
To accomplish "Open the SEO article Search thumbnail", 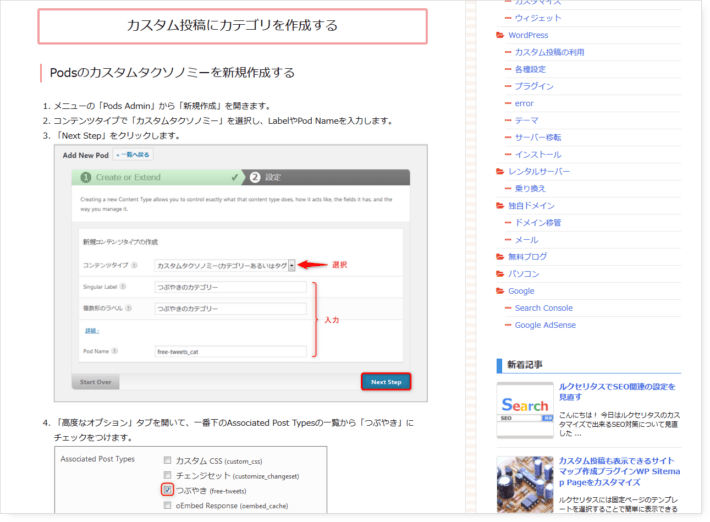I will (x=525, y=410).
